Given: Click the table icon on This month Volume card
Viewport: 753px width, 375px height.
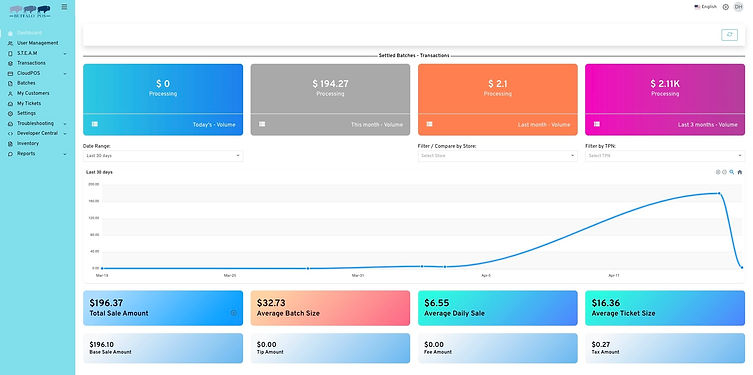Looking at the screenshot, I should [x=262, y=124].
